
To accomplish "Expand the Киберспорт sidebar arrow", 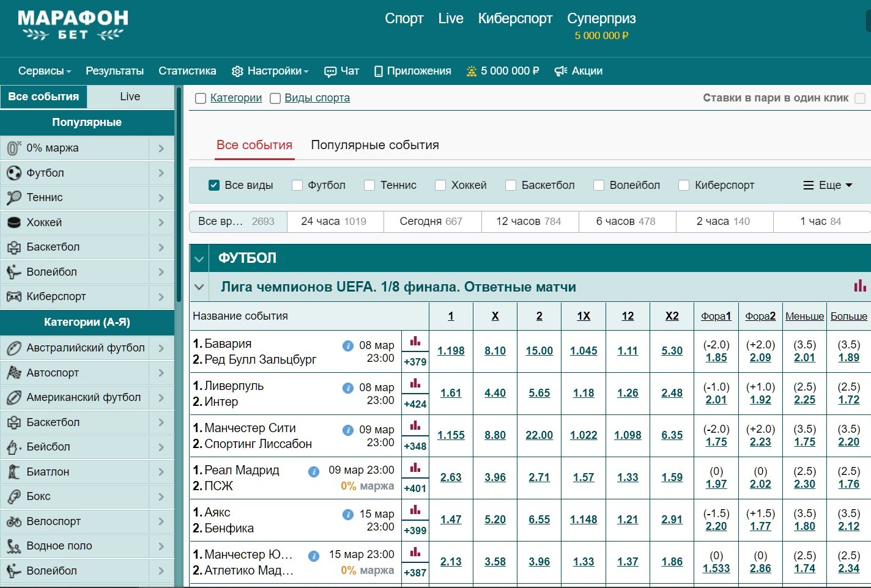I will (x=161, y=296).
